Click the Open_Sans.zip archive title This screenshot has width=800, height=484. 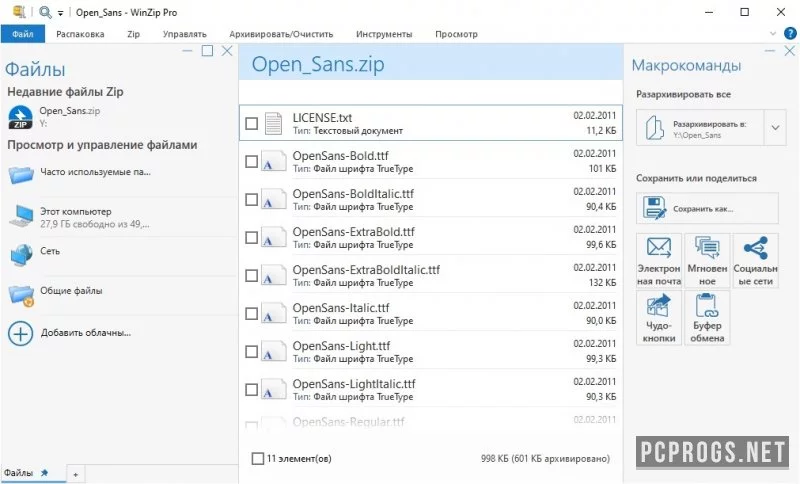[x=318, y=64]
